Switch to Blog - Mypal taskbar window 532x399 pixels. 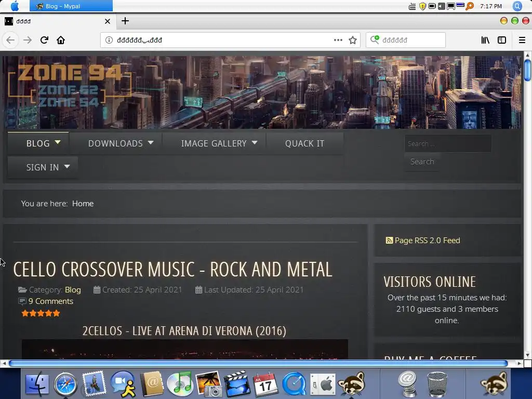coord(71,6)
